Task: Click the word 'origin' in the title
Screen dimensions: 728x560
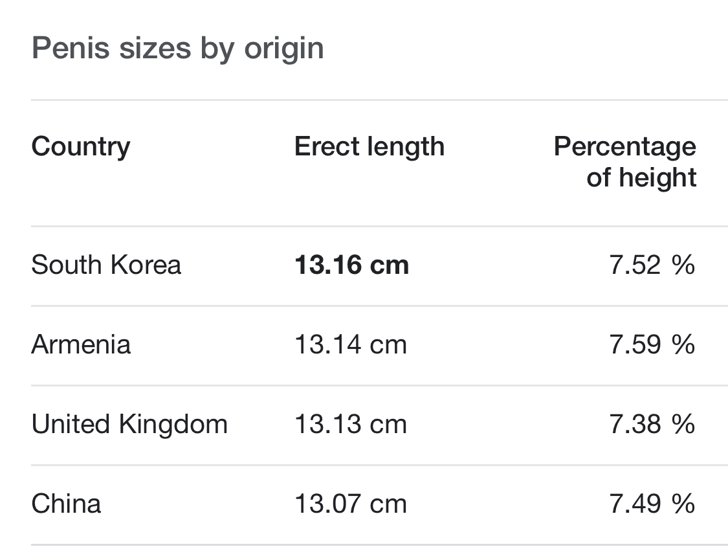Action: pyautogui.click(x=284, y=49)
